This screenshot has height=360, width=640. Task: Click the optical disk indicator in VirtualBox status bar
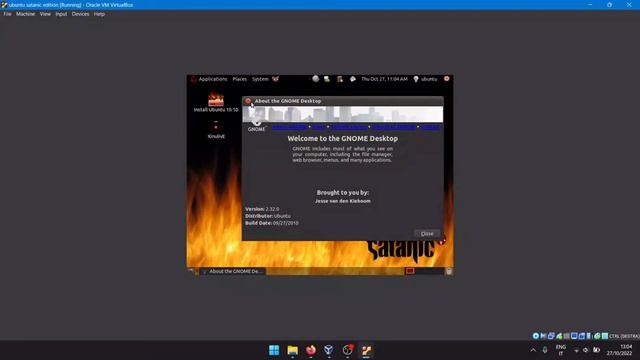point(536,336)
